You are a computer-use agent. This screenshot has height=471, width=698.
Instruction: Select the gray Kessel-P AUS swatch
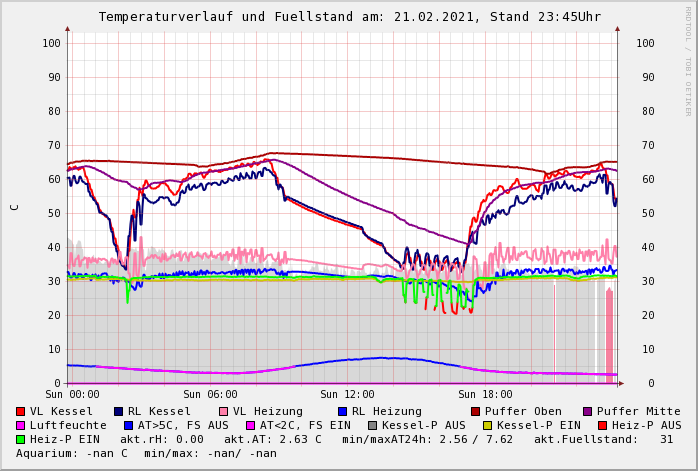click(373, 425)
